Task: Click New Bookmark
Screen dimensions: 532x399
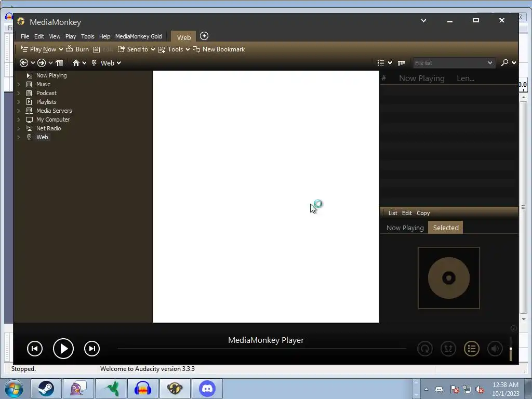Action: click(x=219, y=49)
